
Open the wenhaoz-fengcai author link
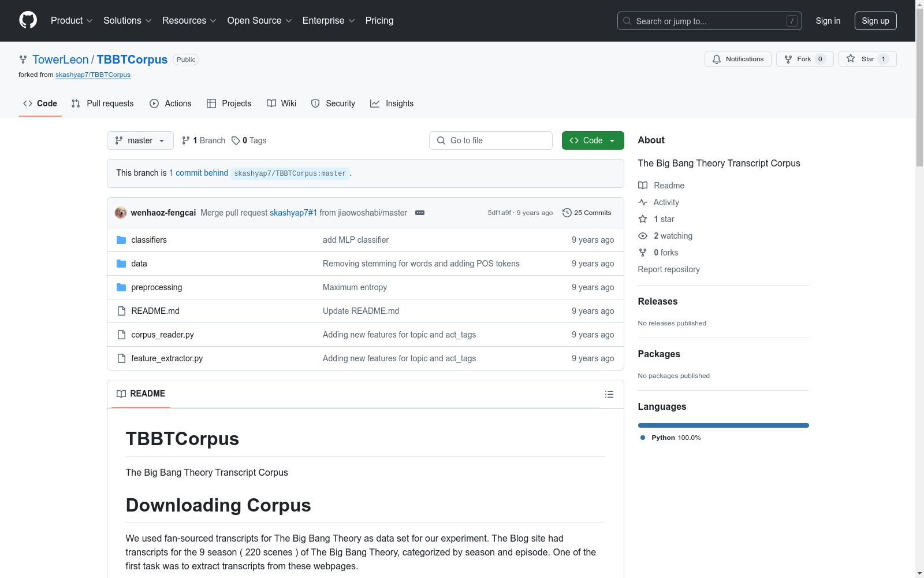coord(163,213)
